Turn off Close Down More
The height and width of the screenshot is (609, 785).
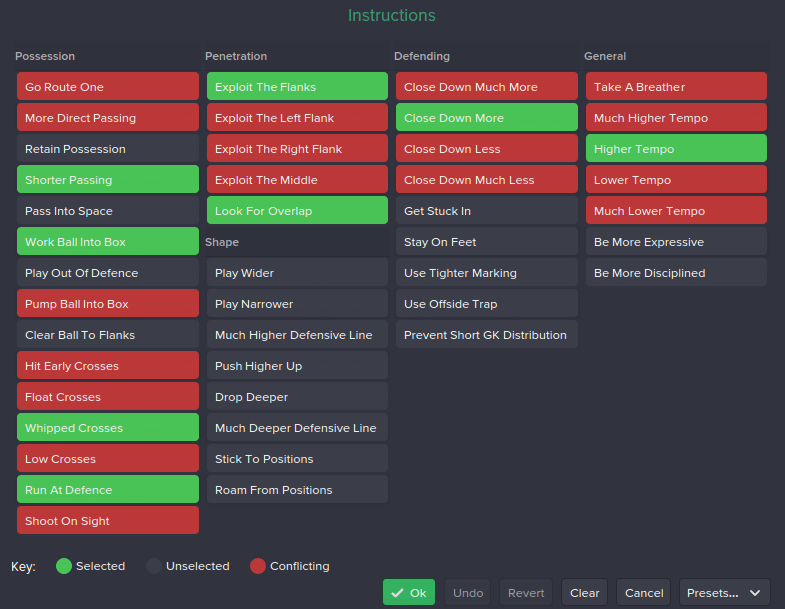(x=487, y=118)
